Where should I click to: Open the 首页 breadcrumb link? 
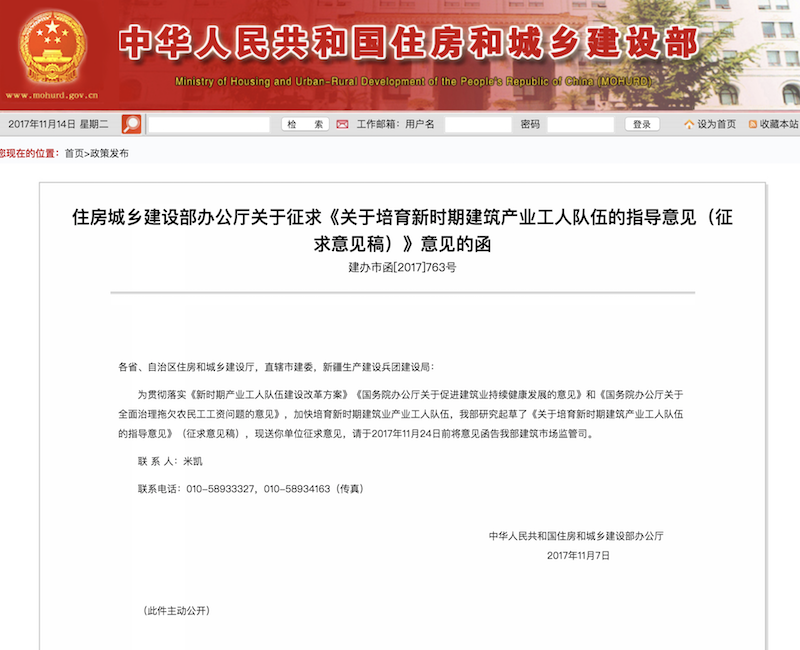74,153
